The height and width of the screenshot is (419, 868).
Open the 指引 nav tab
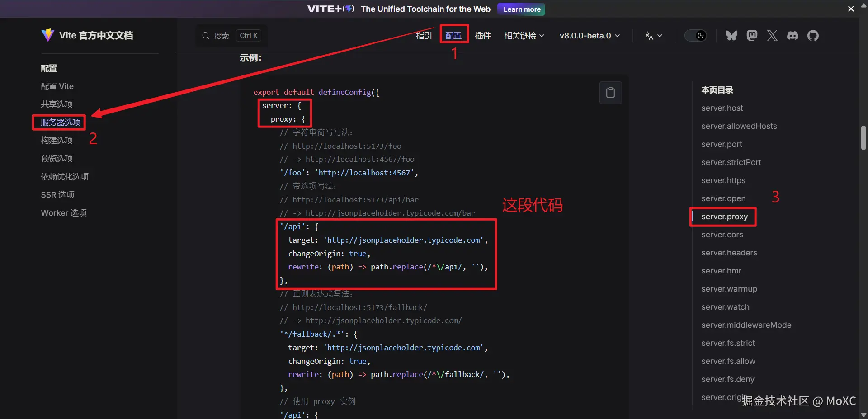click(x=424, y=36)
